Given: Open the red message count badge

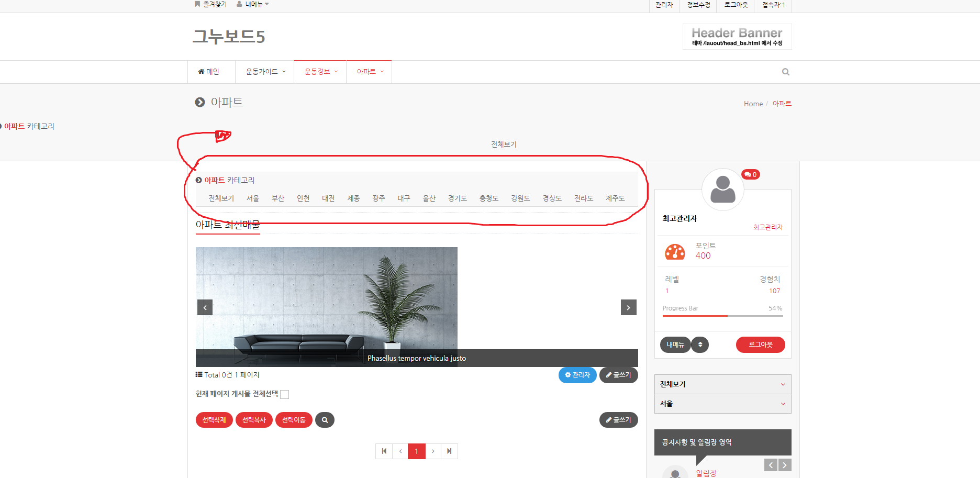Looking at the screenshot, I should click(x=750, y=174).
